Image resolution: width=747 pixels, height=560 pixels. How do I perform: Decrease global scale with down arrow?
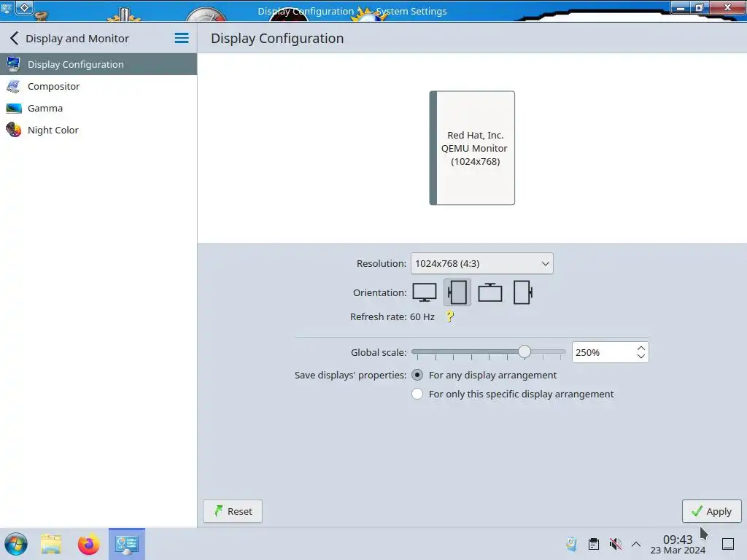click(640, 357)
